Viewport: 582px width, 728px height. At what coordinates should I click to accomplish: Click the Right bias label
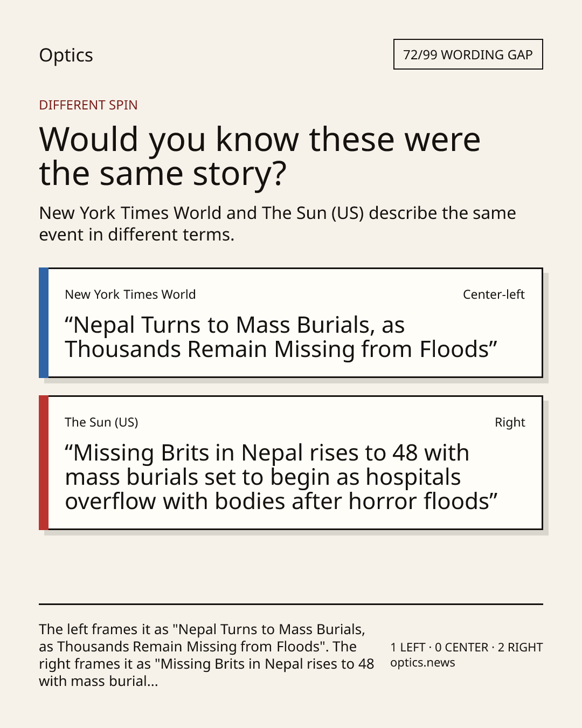pos(510,422)
